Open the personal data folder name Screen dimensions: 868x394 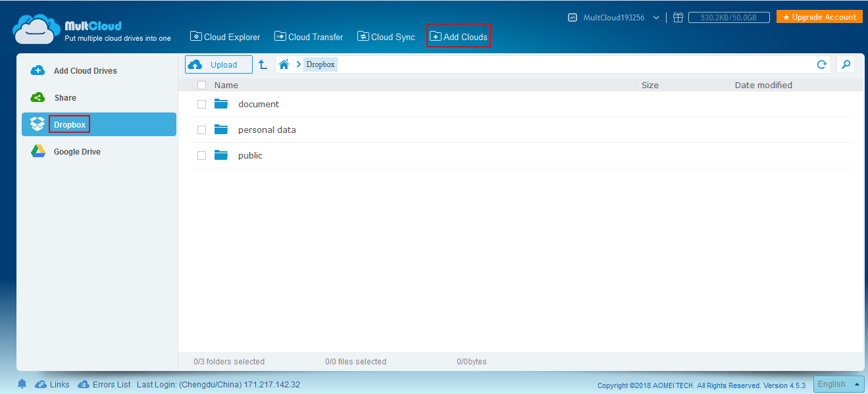click(x=267, y=130)
